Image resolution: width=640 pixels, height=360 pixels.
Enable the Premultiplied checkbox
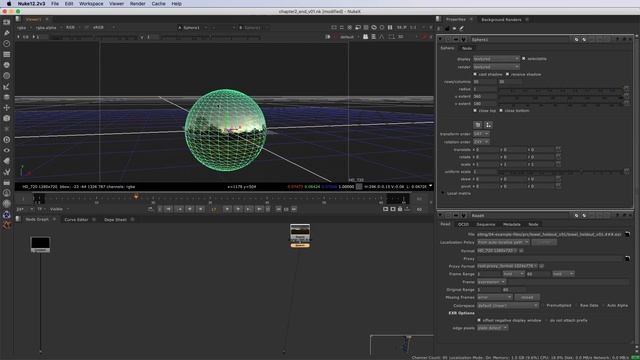543,305
